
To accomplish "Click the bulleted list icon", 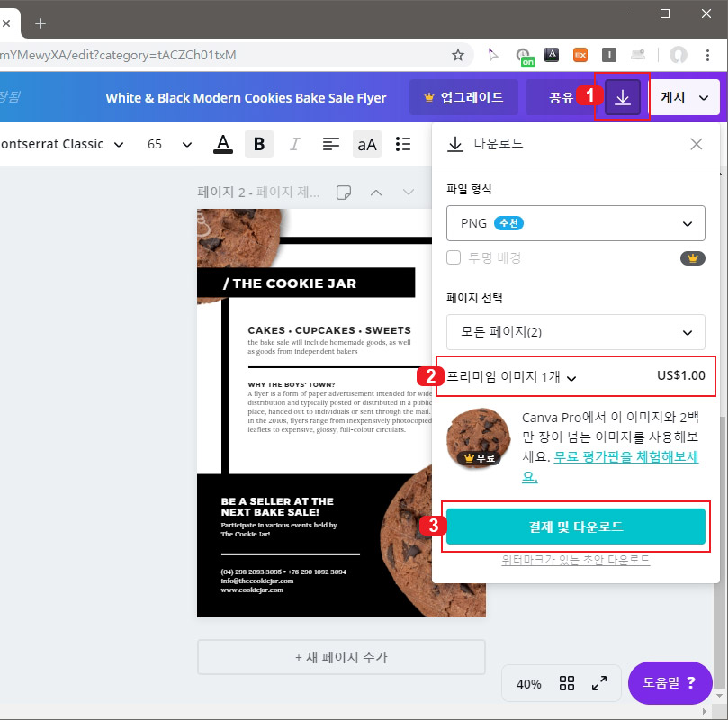I will (402, 143).
